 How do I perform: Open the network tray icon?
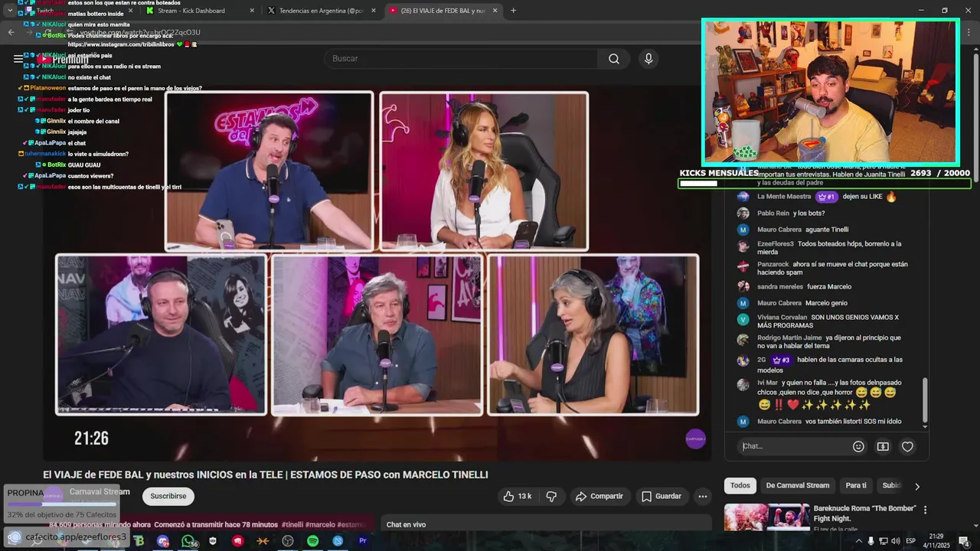(x=884, y=541)
